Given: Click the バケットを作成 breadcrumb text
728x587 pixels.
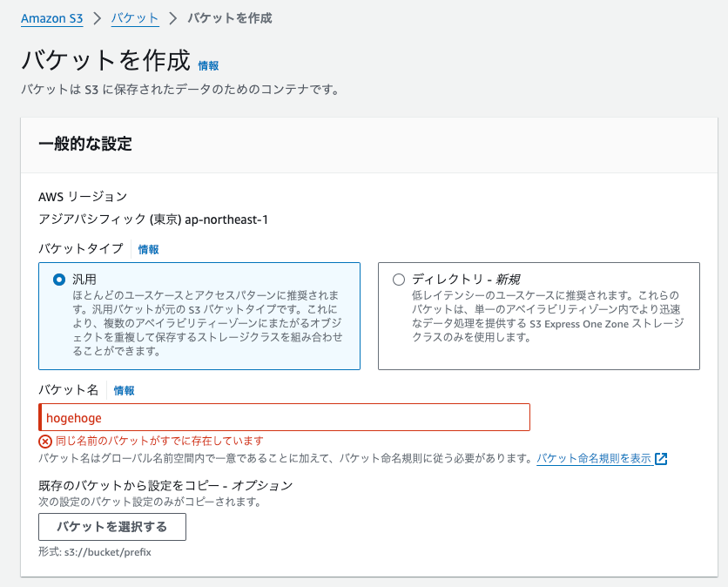Looking at the screenshot, I should click(230, 18).
